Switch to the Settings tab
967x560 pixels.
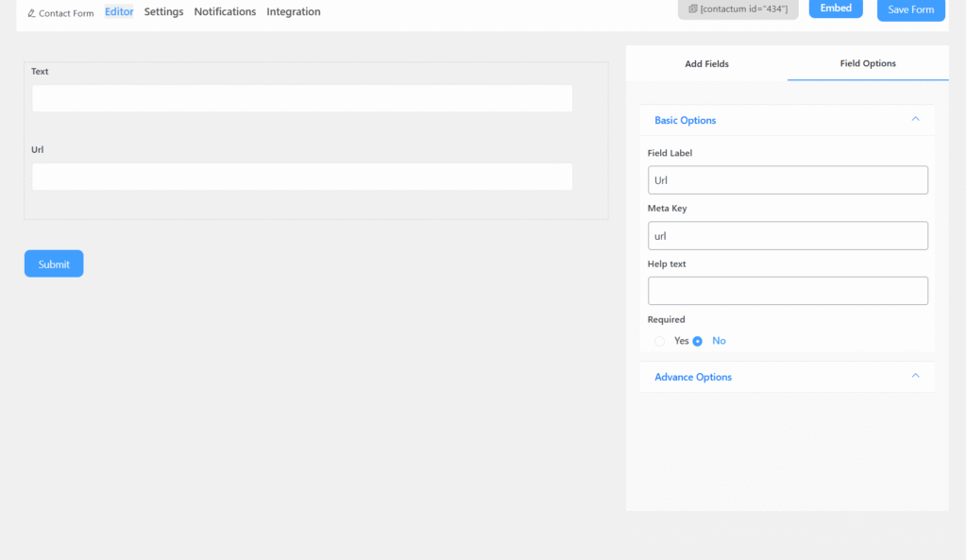tap(163, 12)
